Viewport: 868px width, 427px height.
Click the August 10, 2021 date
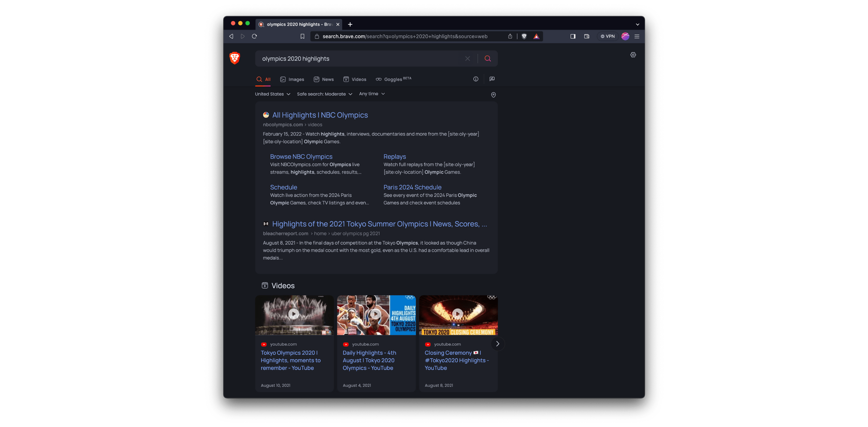tap(275, 386)
